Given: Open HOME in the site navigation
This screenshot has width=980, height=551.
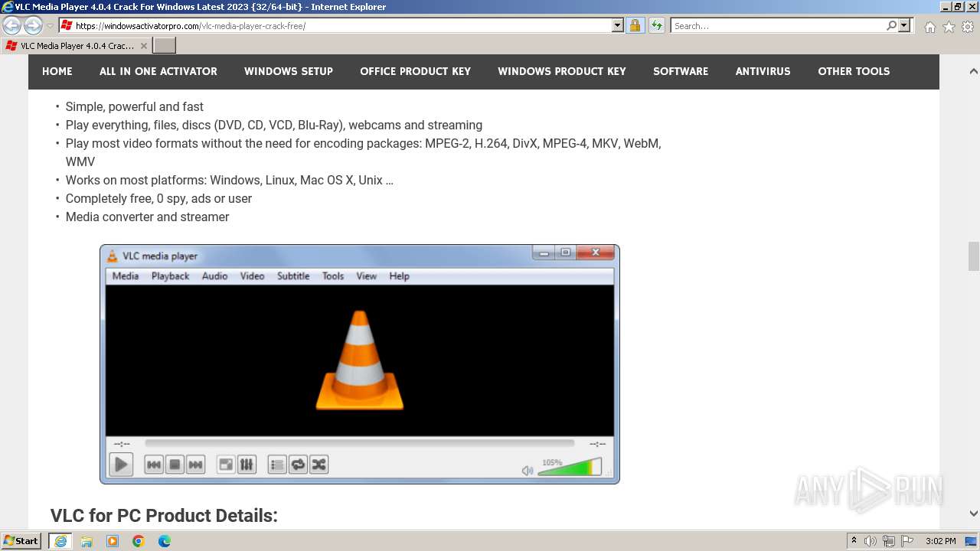Looking at the screenshot, I should click(x=57, y=71).
